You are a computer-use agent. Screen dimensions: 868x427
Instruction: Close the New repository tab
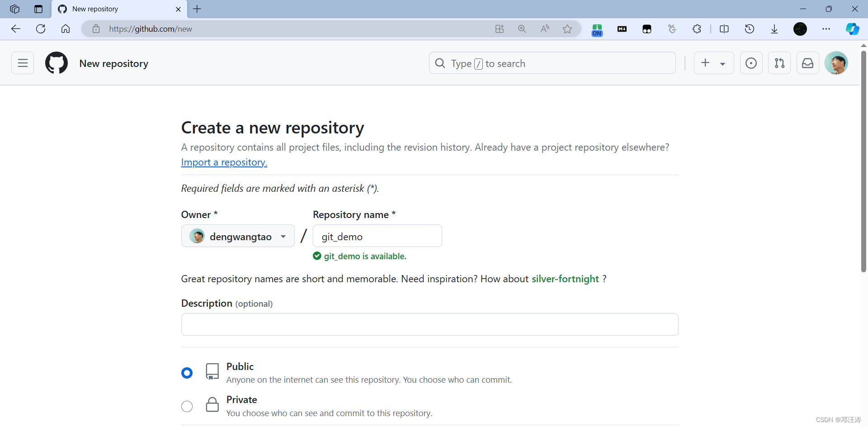(178, 9)
